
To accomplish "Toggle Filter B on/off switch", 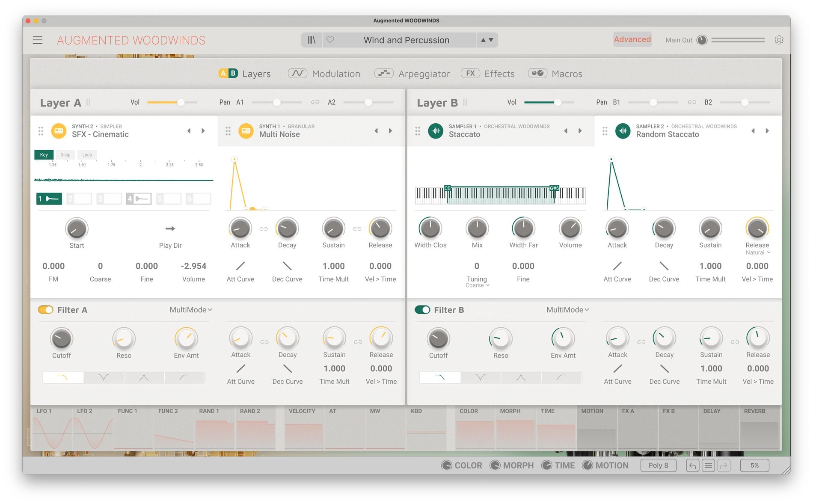I will [x=422, y=310].
